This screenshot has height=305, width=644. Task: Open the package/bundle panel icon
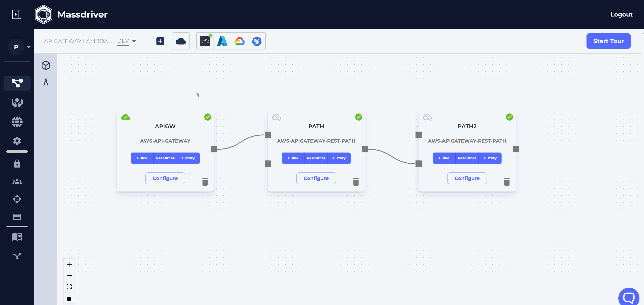click(46, 65)
